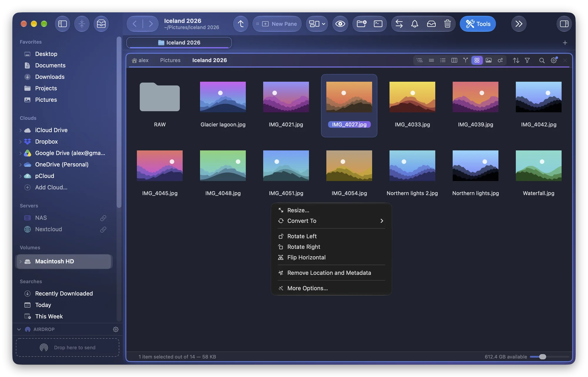Viewport: 588px width, 377px height.
Task: Toggle the right inspector panel
Action: [x=564, y=24]
